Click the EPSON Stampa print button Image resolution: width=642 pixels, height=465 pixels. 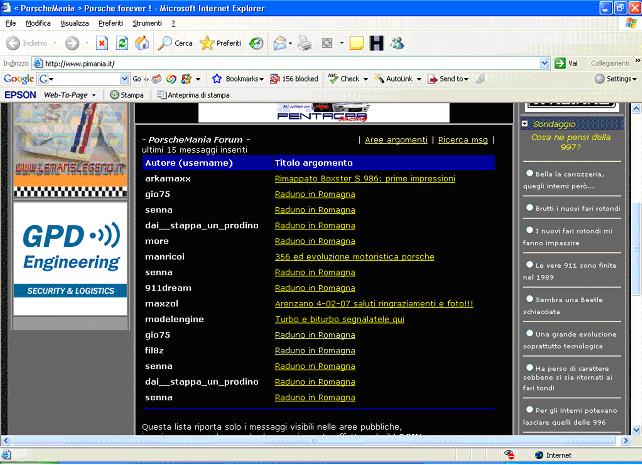pos(127,95)
